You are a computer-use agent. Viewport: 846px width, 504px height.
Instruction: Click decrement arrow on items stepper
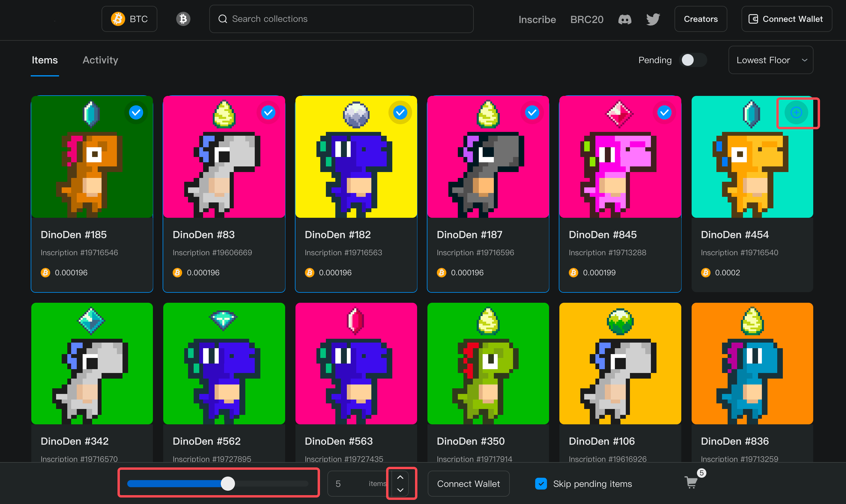point(400,490)
